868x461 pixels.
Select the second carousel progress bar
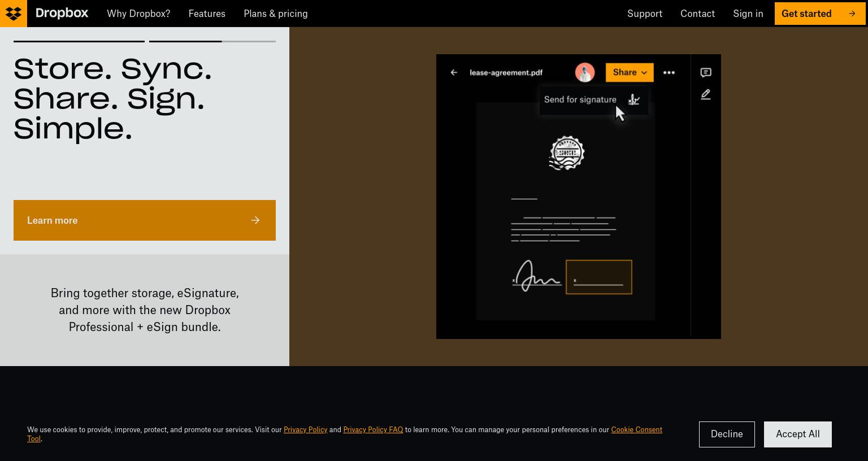212,41
